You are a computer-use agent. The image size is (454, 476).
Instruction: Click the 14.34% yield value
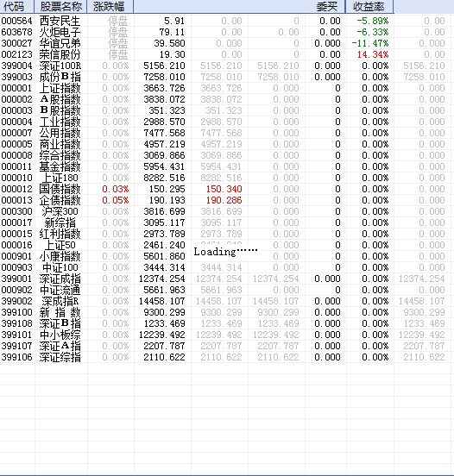373,54
